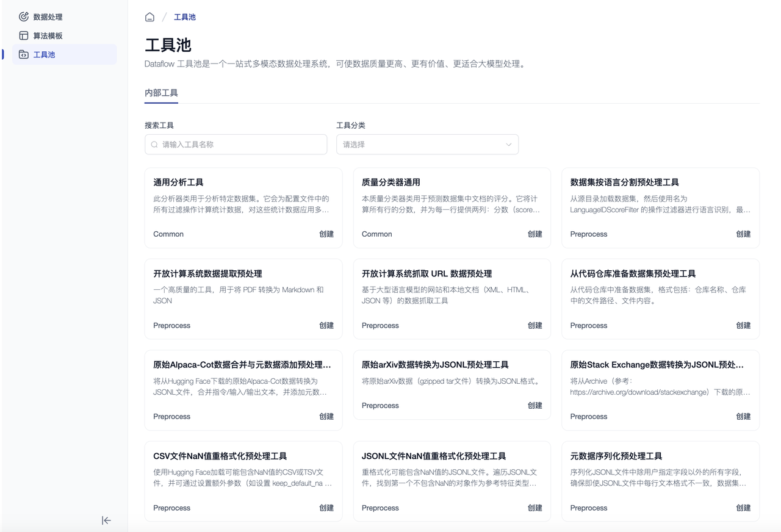Click 创建 on the 通用分析工具 card
Image resolution: width=781 pixels, height=532 pixels.
tap(326, 234)
